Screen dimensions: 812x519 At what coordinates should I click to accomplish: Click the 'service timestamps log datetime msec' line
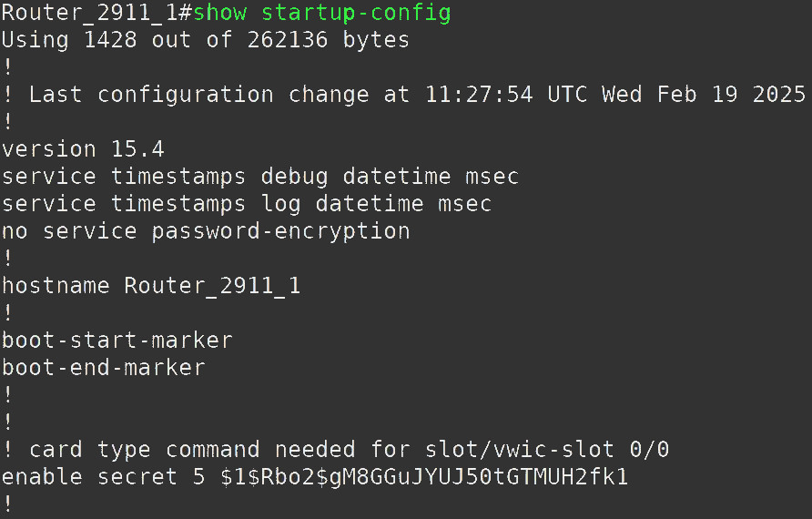tap(247, 204)
